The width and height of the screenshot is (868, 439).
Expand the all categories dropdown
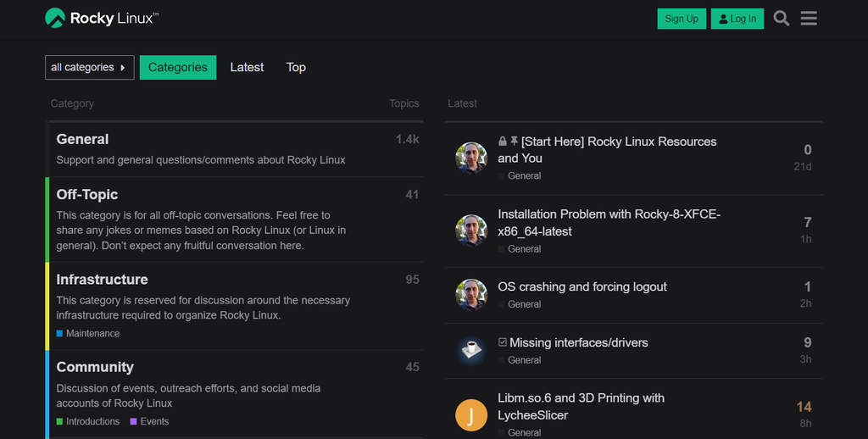89,68
